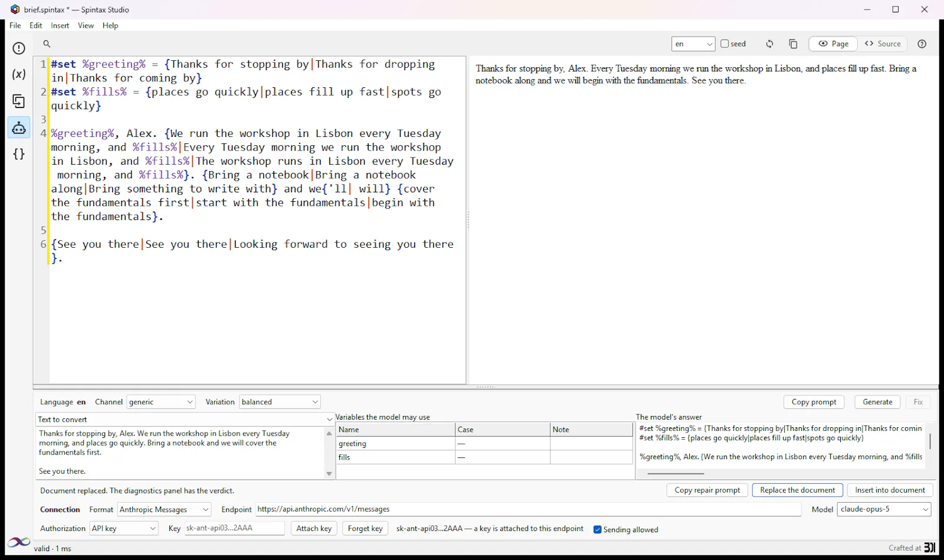Screen dimensions: 944x560
Task: Click the Document replaced status message
Action: (137, 490)
